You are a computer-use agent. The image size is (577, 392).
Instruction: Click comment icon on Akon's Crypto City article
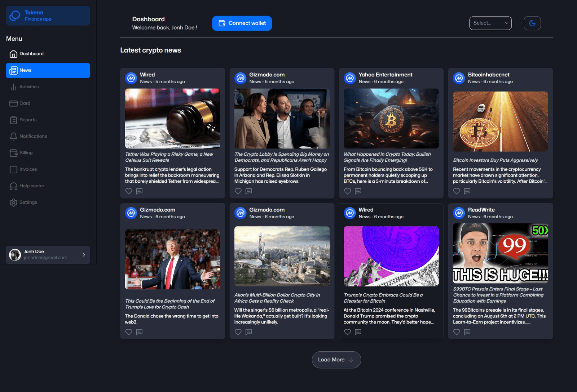248,332
